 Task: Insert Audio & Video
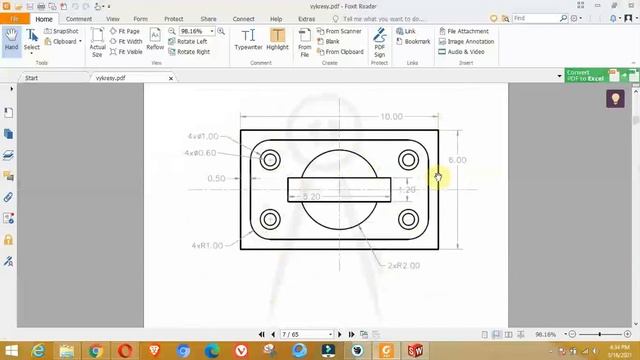point(461,52)
